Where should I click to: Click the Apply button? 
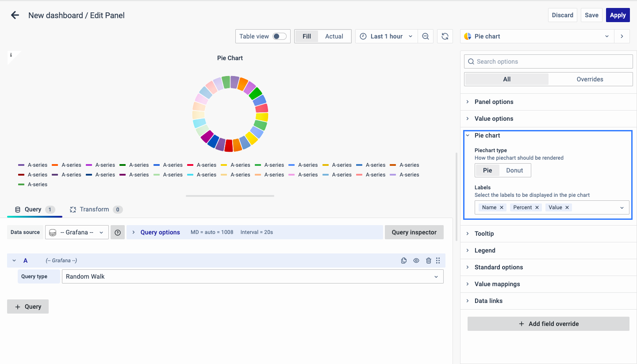(x=618, y=15)
